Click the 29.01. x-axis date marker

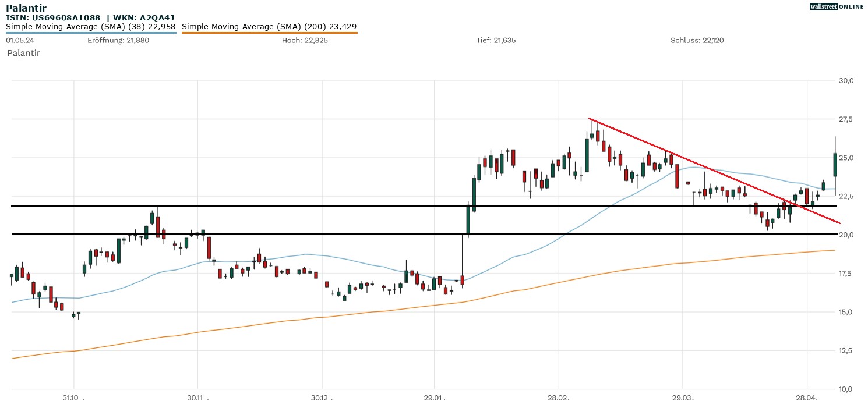(435, 398)
